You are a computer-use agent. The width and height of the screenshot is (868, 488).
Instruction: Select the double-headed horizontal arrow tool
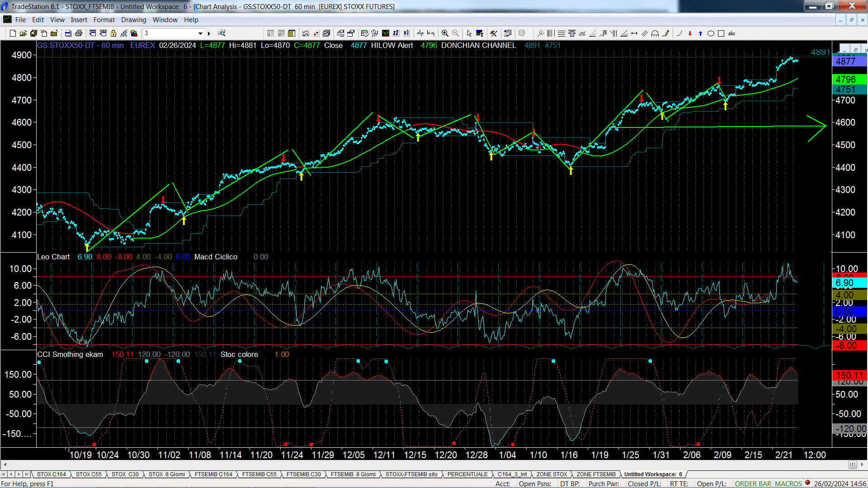click(634, 33)
